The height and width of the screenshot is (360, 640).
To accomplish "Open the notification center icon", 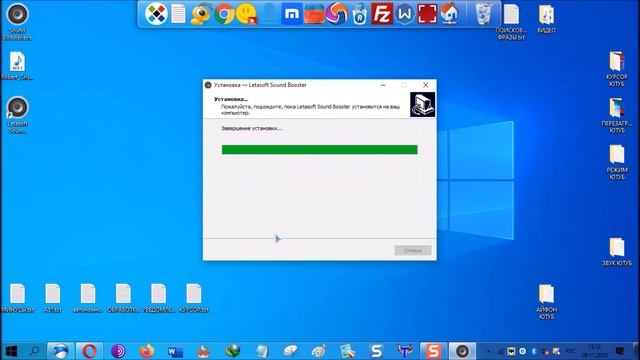I will 620,351.
